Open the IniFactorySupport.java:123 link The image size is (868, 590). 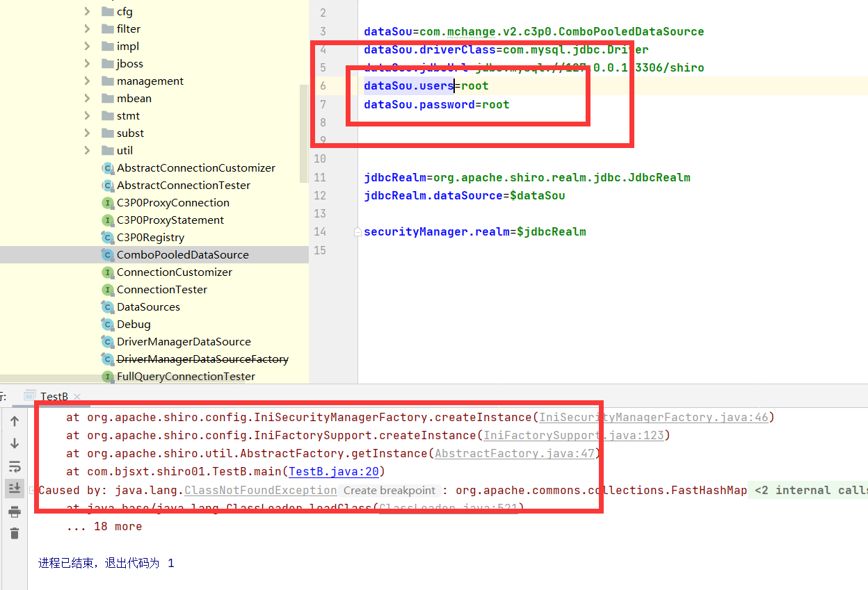(x=573, y=435)
